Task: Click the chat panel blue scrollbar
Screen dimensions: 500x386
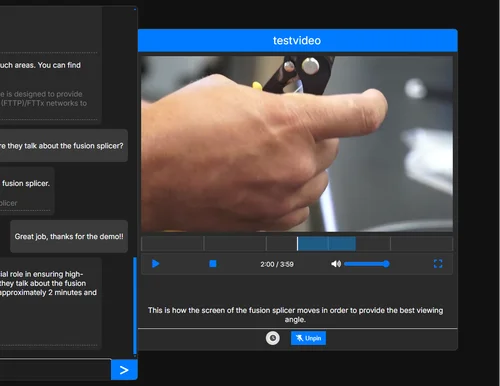Action: (135, 306)
